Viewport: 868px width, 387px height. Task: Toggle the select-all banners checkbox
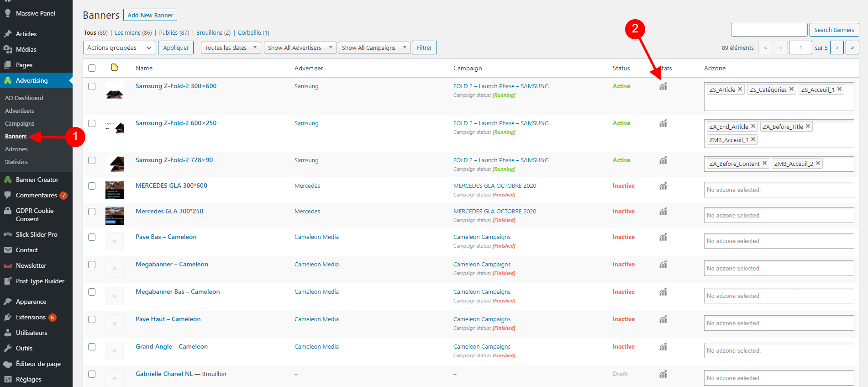coord(92,68)
